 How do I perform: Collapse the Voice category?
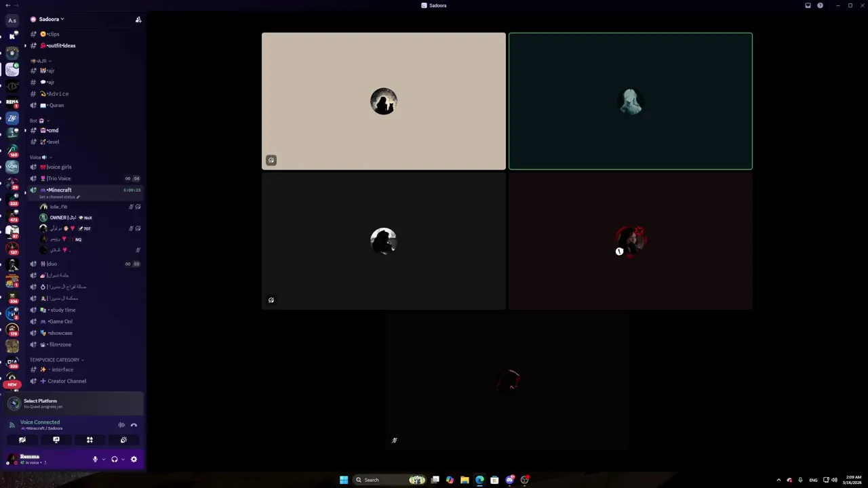[x=41, y=157]
